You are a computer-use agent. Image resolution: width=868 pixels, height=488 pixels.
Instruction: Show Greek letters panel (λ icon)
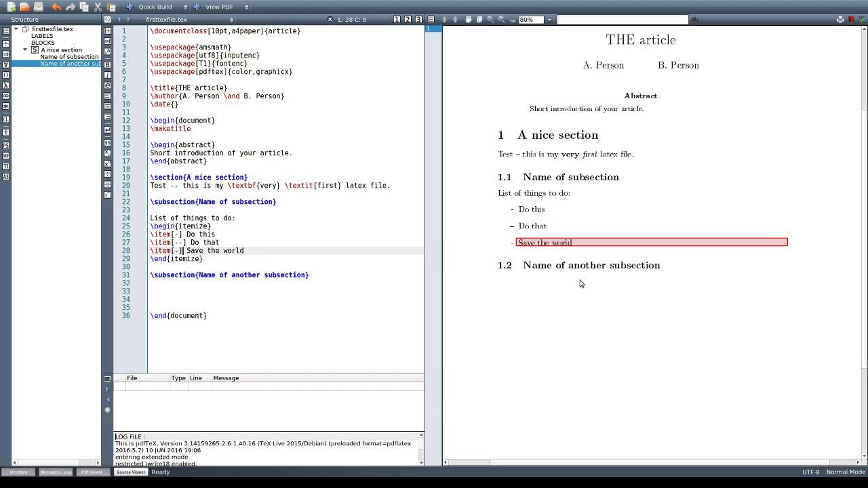5,85
